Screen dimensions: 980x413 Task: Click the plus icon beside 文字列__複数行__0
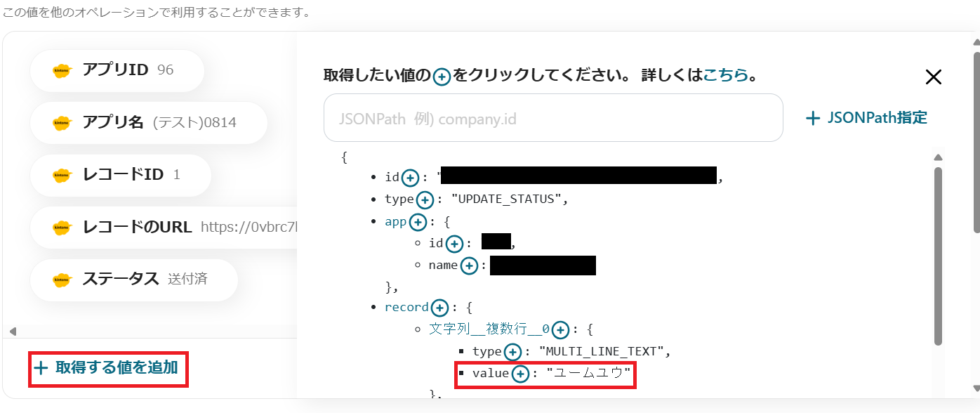point(559,329)
